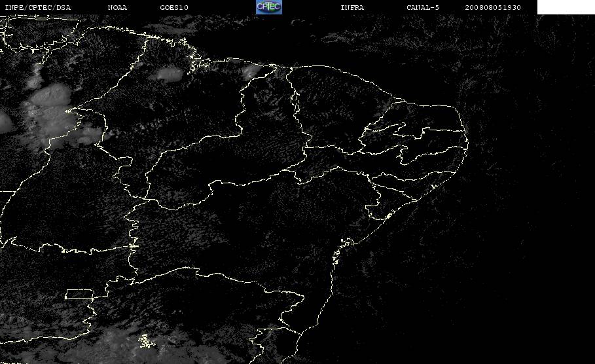This screenshot has width=595, height=364.
Task: Select the 200808051930 timestamp text
Action: click(493, 8)
